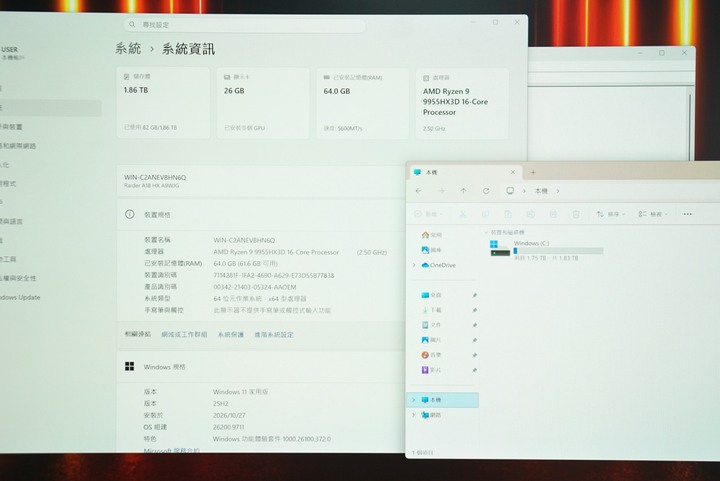The image size is (720, 481).
Task: Click the Windows (C:) disk usage bar
Action: tap(558, 251)
